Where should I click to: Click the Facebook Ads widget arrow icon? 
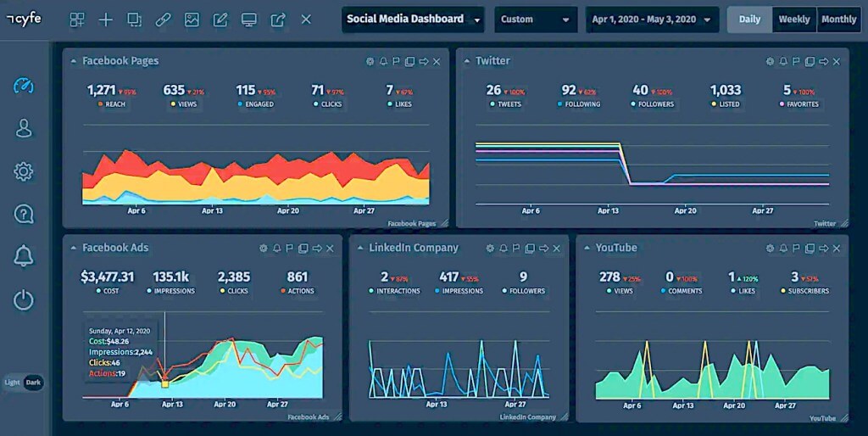(317, 249)
